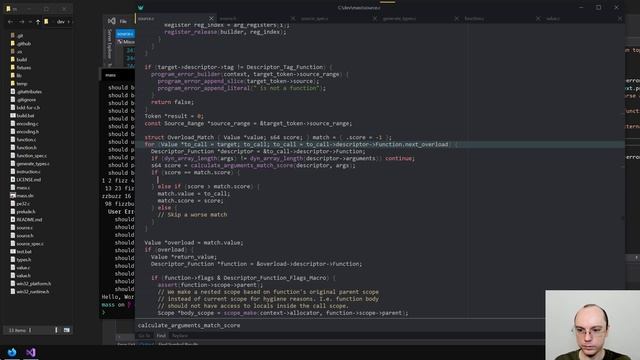The width and height of the screenshot is (640, 360).
Task: Click the Visual Studio logo icon
Action: (111, 21)
